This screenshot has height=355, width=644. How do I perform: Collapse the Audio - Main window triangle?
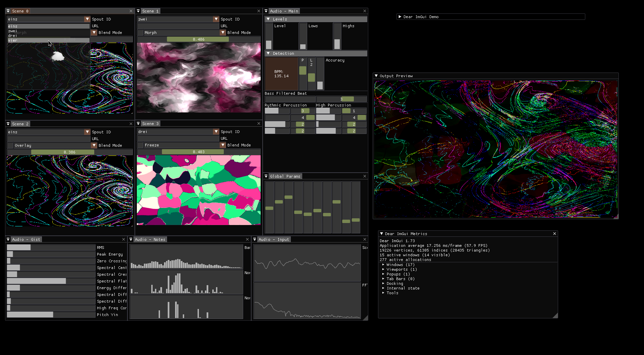tap(266, 11)
